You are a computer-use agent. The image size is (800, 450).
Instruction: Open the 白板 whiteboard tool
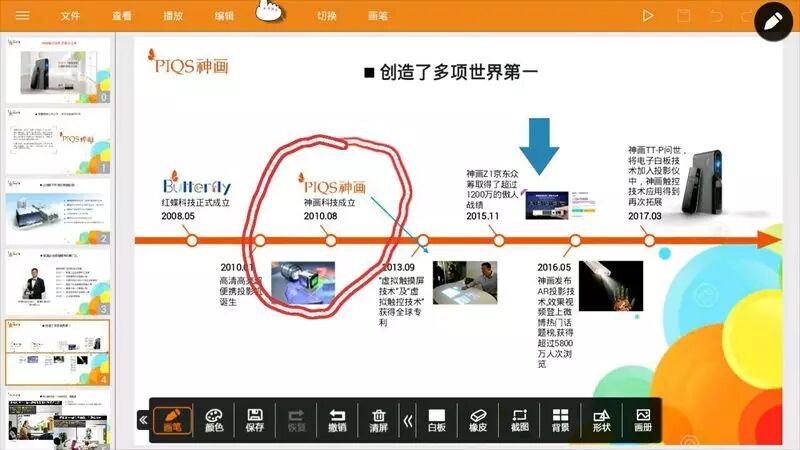tap(437, 421)
